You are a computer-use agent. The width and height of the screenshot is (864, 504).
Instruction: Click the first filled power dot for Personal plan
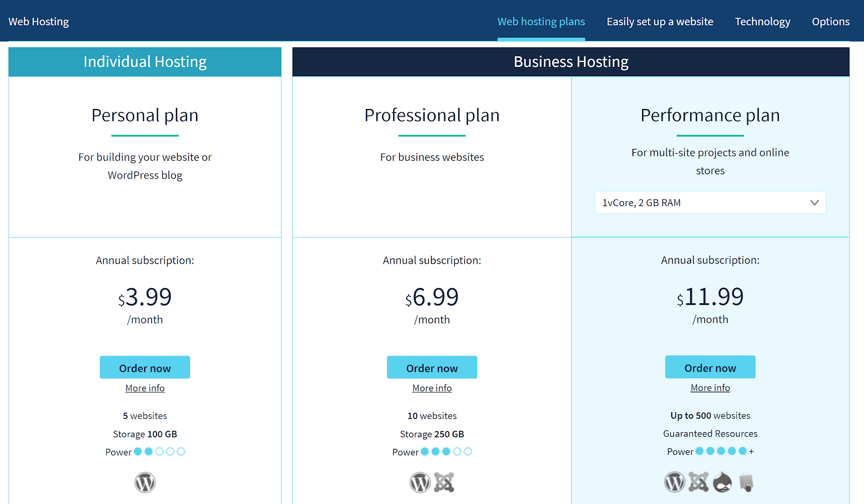click(x=138, y=451)
